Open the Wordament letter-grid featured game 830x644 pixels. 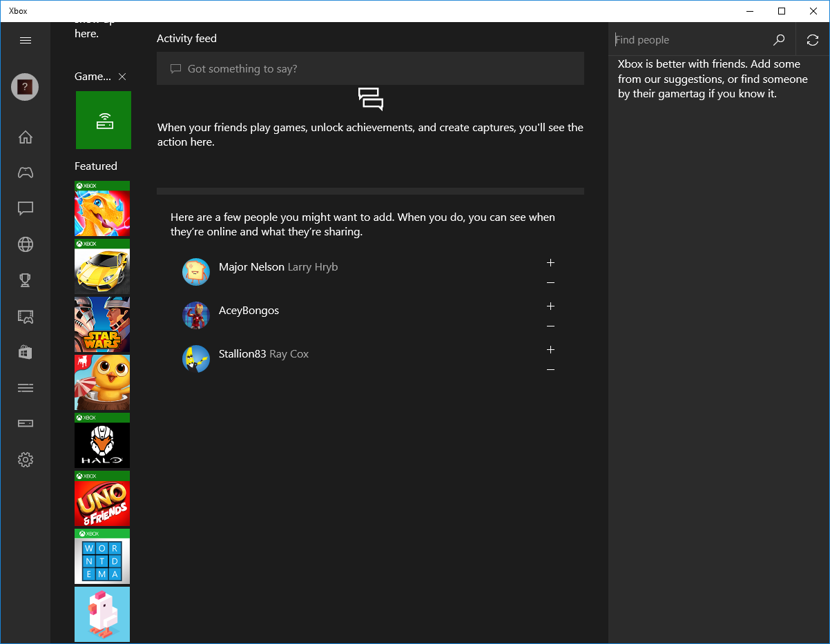(x=102, y=556)
